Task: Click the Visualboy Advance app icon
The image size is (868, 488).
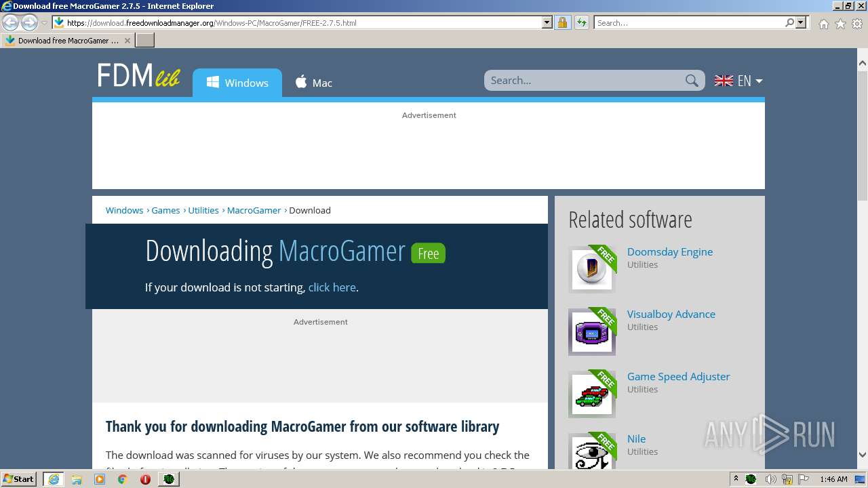Action: pos(592,331)
